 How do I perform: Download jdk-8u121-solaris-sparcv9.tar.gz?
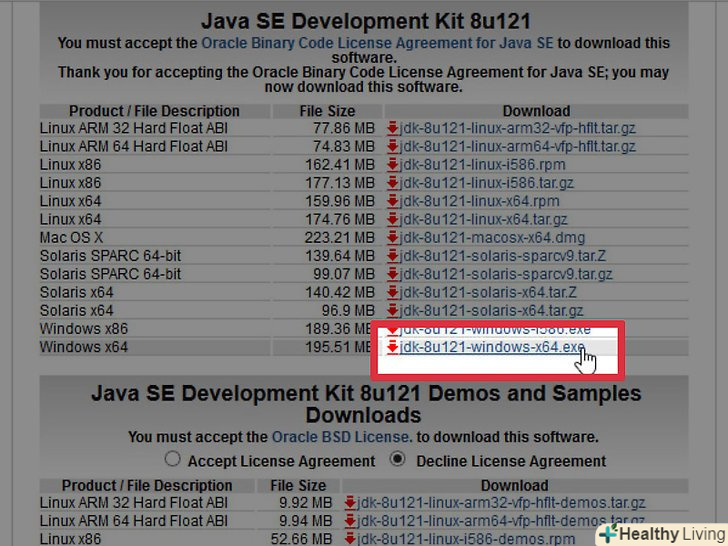[506, 274]
